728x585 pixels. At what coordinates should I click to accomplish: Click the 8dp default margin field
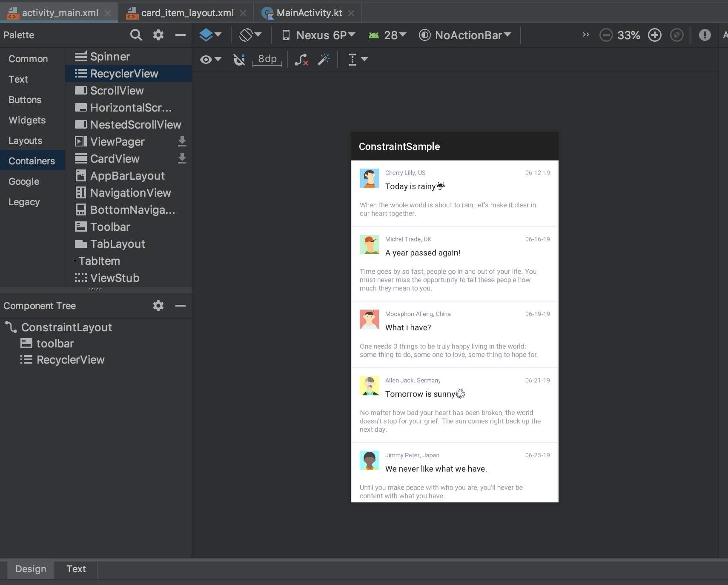click(x=266, y=59)
